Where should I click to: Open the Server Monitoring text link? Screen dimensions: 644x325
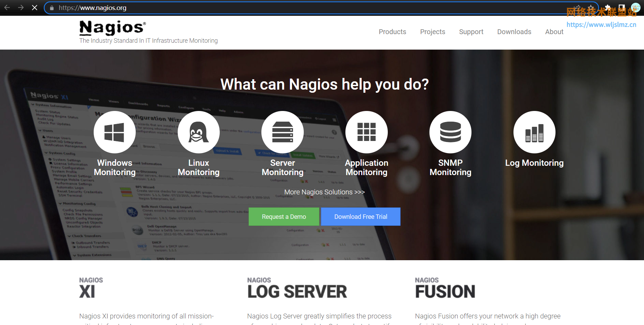pos(282,167)
